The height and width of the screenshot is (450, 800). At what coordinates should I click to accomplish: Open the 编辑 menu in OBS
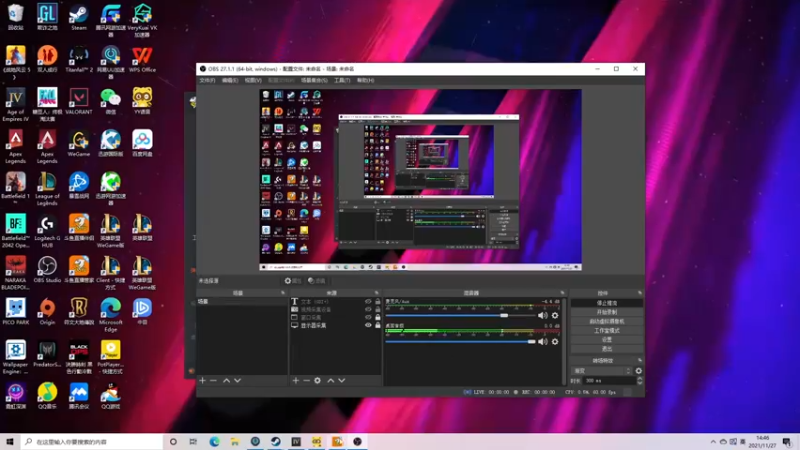tap(230, 81)
